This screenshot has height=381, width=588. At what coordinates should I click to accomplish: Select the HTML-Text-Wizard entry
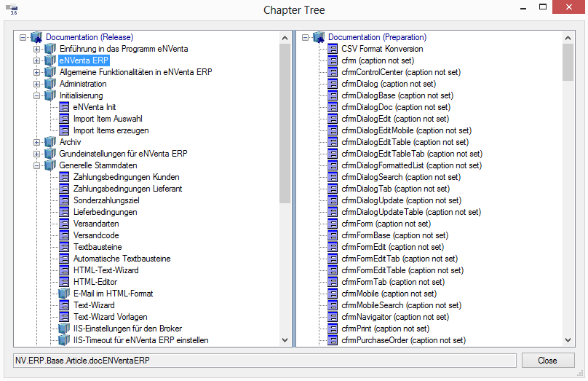(106, 270)
